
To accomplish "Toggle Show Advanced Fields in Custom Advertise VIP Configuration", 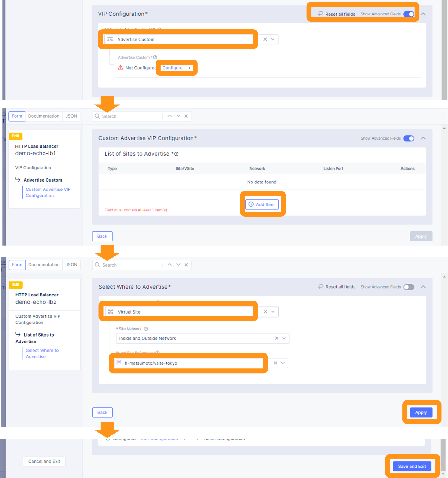I will pos(409,138).
